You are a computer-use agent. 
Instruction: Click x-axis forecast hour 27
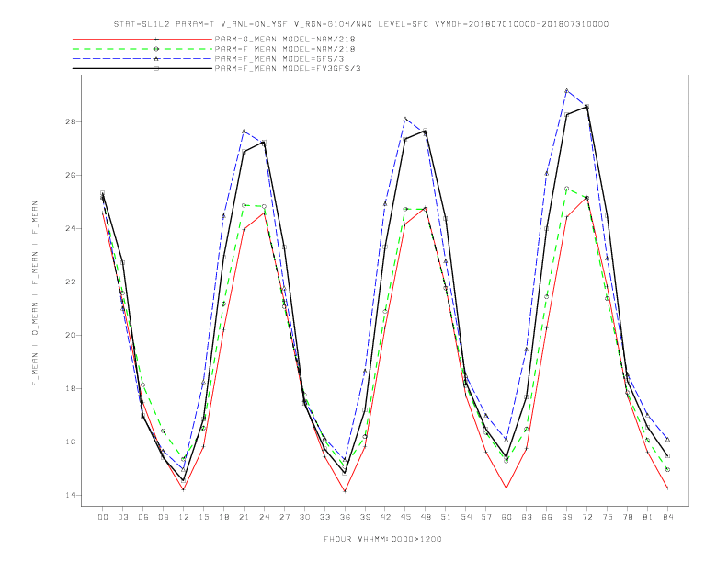(284, 517)
